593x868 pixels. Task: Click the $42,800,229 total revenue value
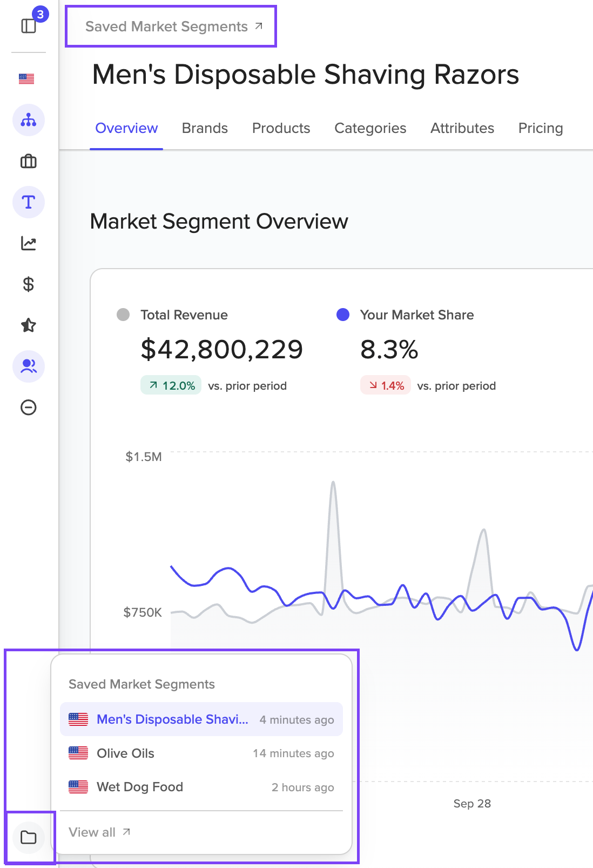click(221, 350)
